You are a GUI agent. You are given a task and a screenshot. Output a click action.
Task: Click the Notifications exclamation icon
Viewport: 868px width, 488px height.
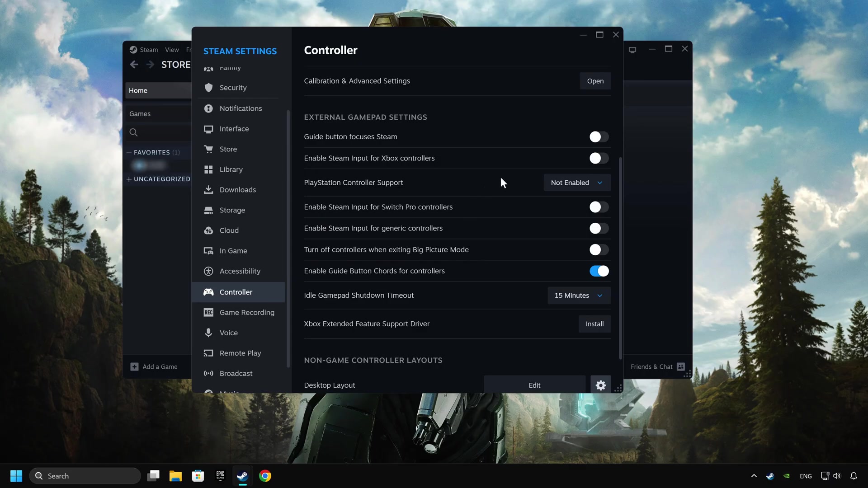208,108
